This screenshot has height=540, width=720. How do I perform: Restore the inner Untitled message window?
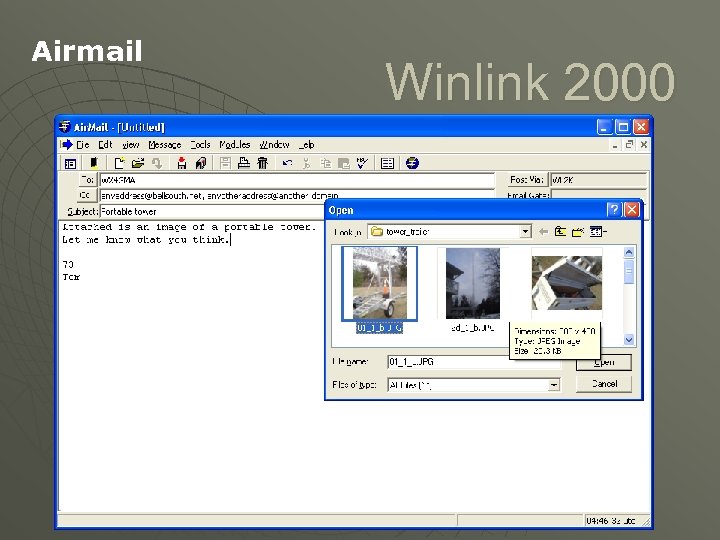pos(630,145)
